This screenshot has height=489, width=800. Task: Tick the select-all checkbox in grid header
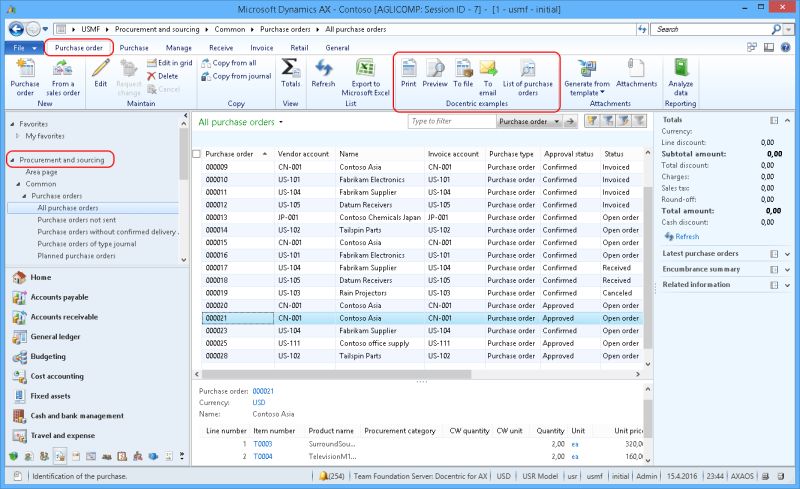click(196, 154)
